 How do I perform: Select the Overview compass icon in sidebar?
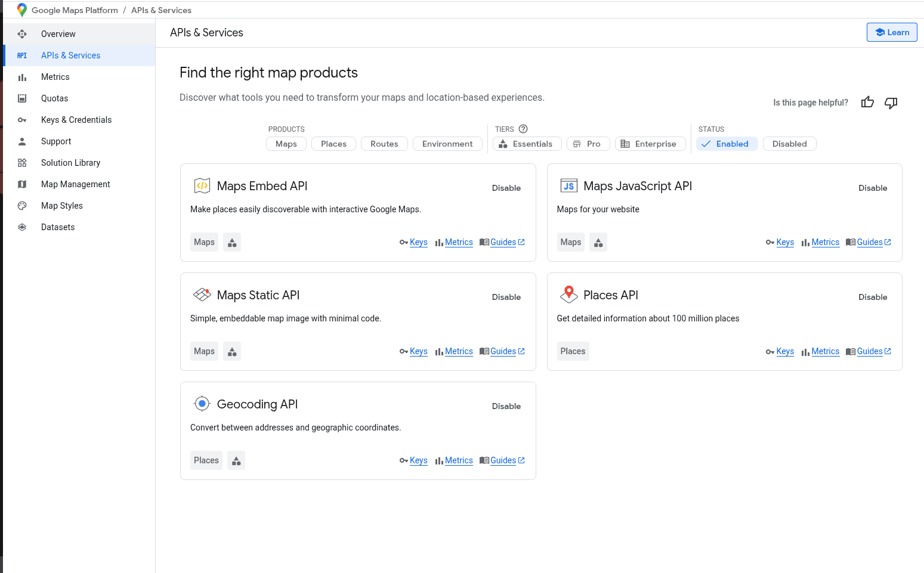[x=22, y=34]
